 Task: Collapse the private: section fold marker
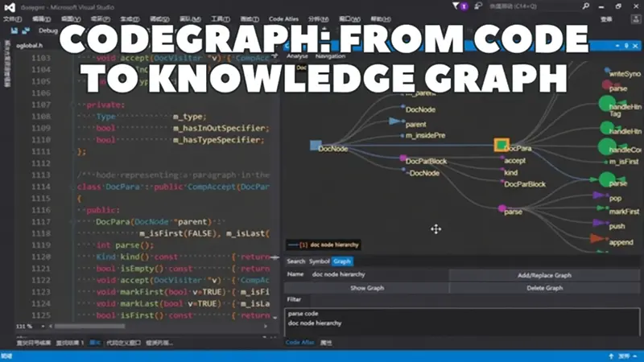(72, 105)
